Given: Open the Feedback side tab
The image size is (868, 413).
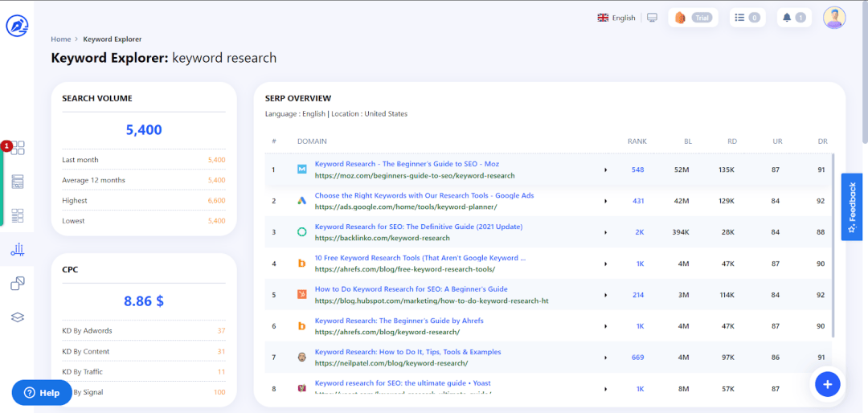Looking at the screenshot, I should [851, 207].
